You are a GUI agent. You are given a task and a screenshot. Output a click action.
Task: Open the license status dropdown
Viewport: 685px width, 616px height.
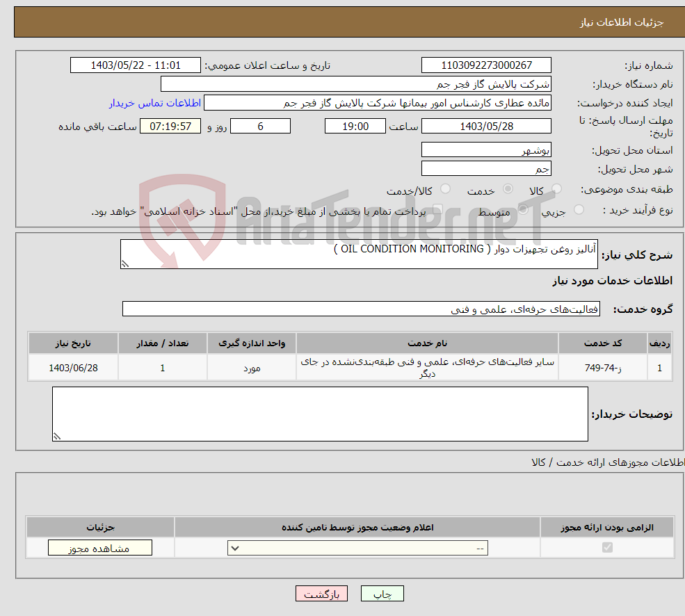(x=357, y=548)
